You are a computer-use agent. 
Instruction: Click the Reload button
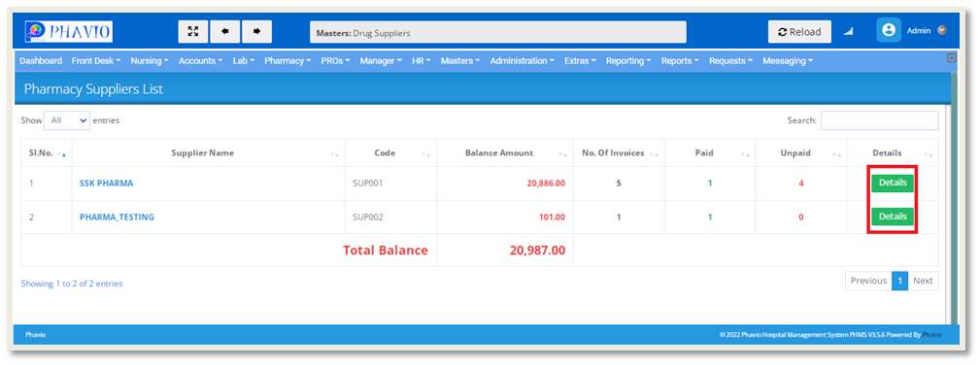(799, 32)
